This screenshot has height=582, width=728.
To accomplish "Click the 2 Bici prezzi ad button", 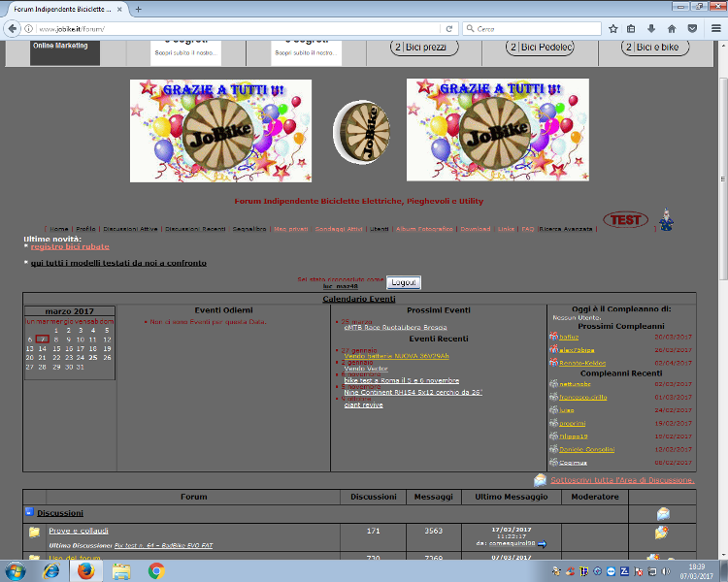I will pyautogui.click(x=424, y=48).
